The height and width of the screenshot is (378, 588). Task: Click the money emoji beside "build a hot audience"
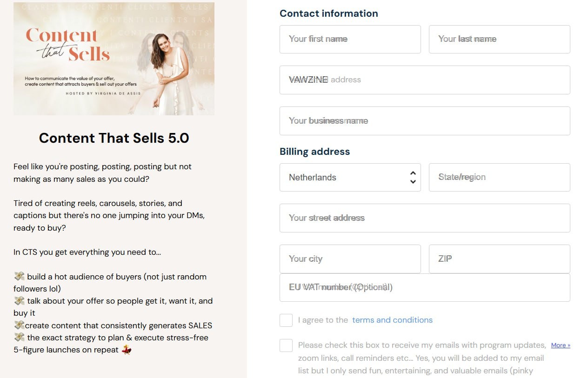coord(19,277)
